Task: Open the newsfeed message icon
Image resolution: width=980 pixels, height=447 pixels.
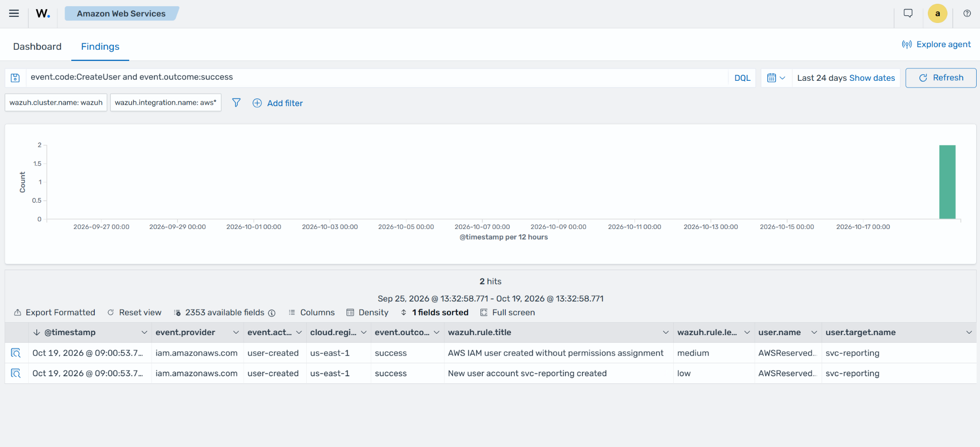Action: tap(908, 13)
